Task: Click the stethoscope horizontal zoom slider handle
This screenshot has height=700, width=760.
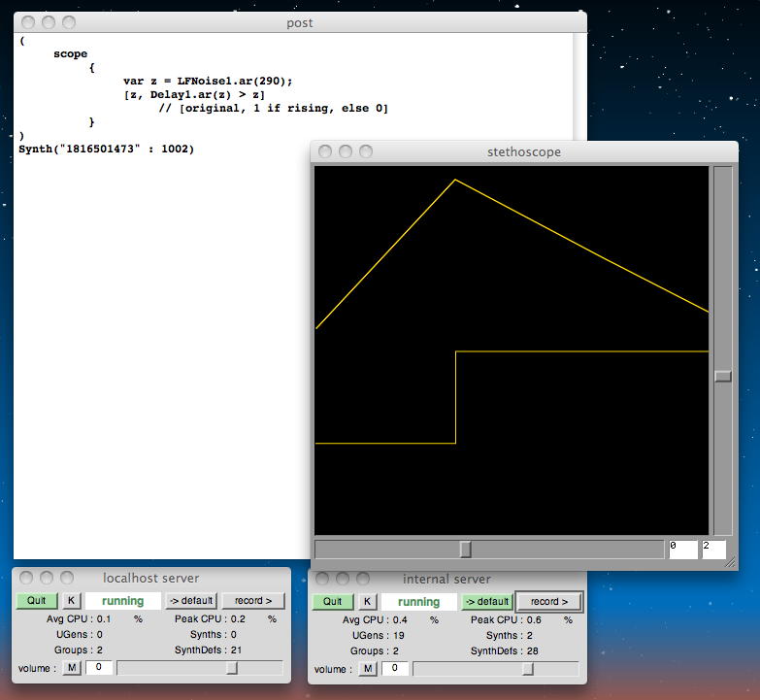Action: (465, 550)
